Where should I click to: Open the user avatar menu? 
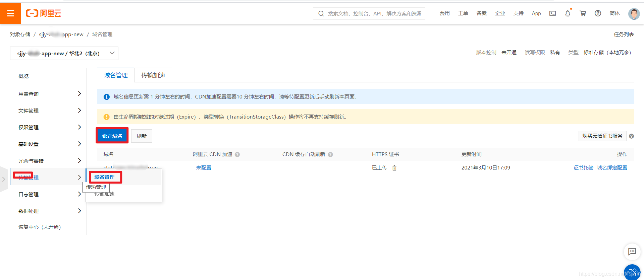click(634, 13)
